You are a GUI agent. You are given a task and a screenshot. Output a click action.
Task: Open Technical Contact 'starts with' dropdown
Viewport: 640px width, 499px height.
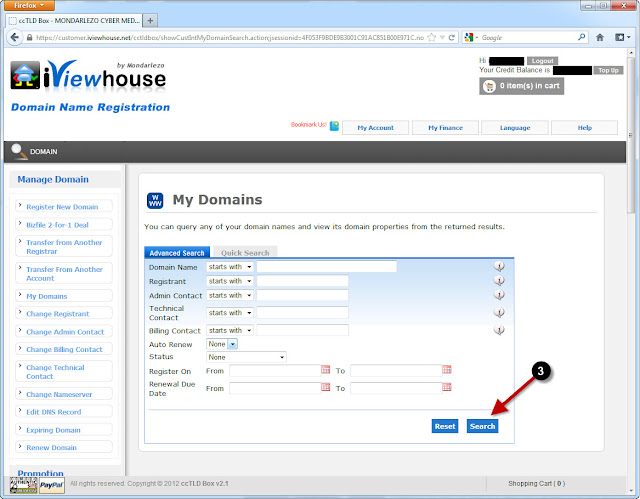230,313
